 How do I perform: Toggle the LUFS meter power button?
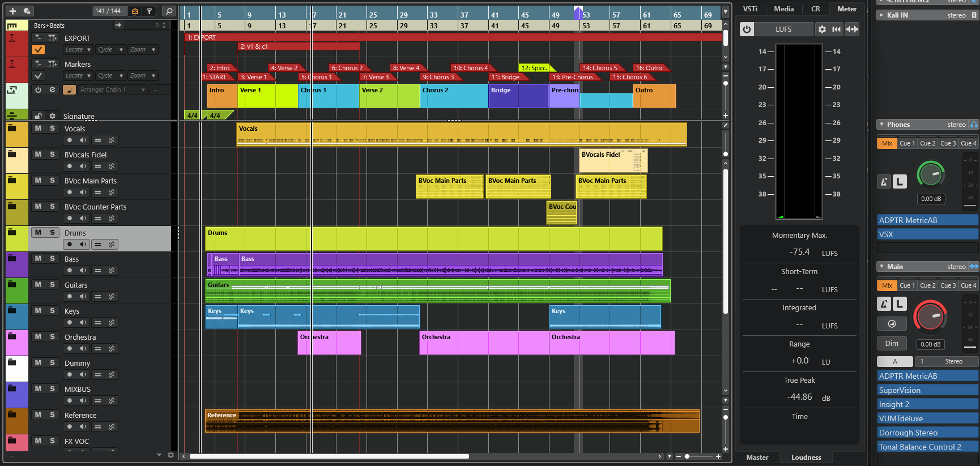[x=747, y=29]
